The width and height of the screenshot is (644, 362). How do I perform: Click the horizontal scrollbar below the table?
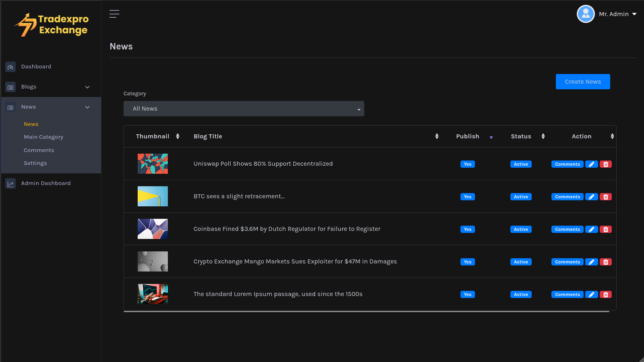(x=366, y=311)
